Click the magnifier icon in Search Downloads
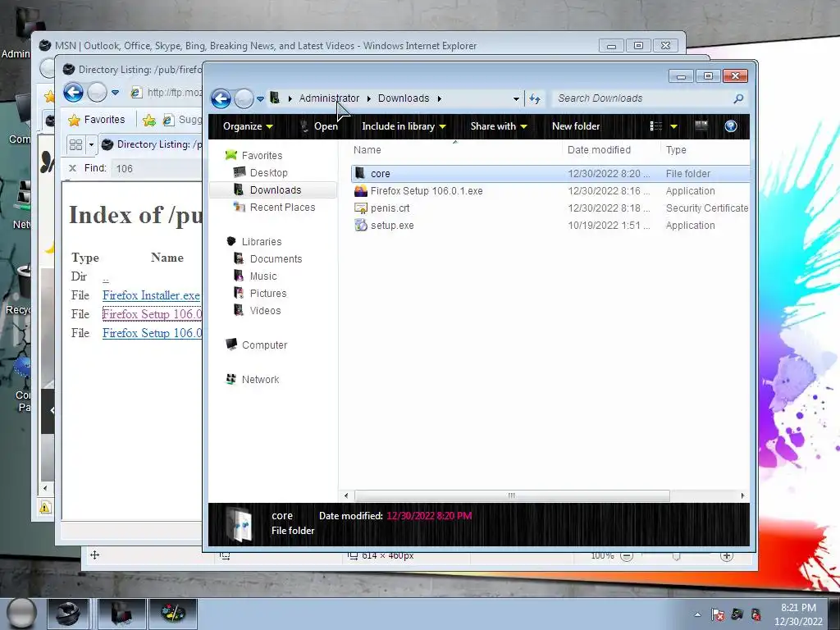840x630 pixels. click(x=739, y=98)
